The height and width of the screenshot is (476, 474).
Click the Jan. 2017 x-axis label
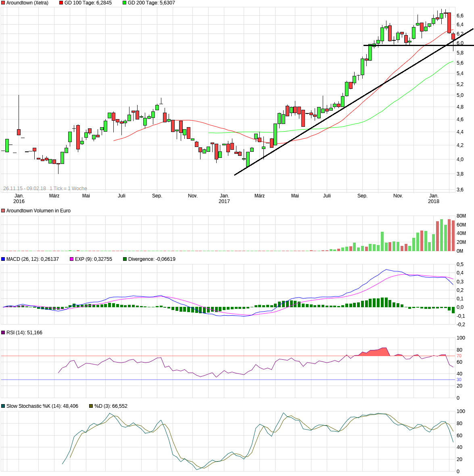(224, 198)
